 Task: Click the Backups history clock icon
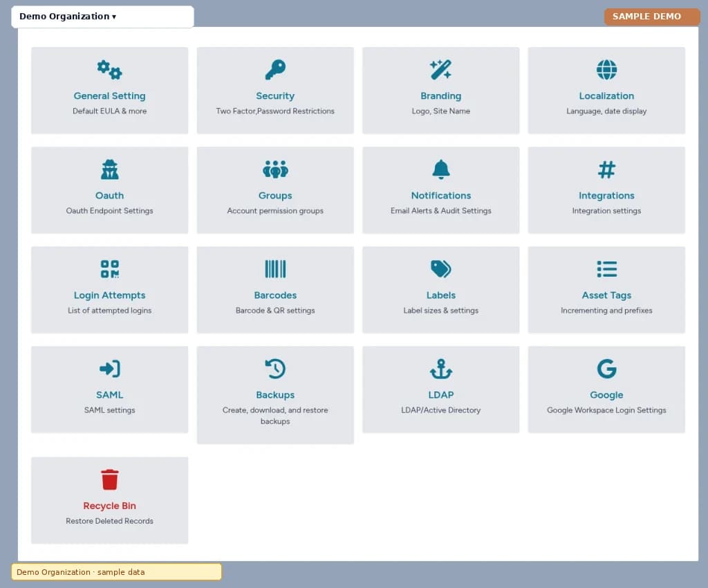[275, 369]
